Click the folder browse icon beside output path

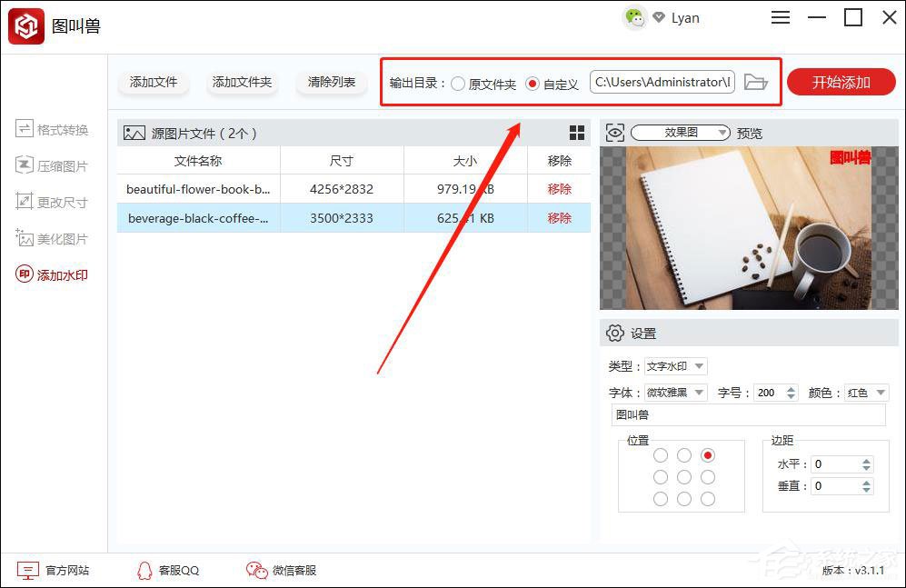[757, 81]
